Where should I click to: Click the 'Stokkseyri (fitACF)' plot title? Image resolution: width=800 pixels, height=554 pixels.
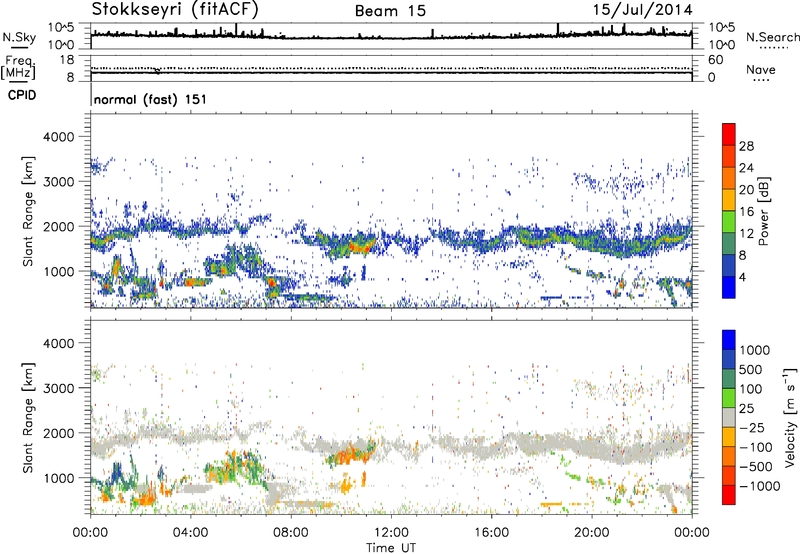175,10
